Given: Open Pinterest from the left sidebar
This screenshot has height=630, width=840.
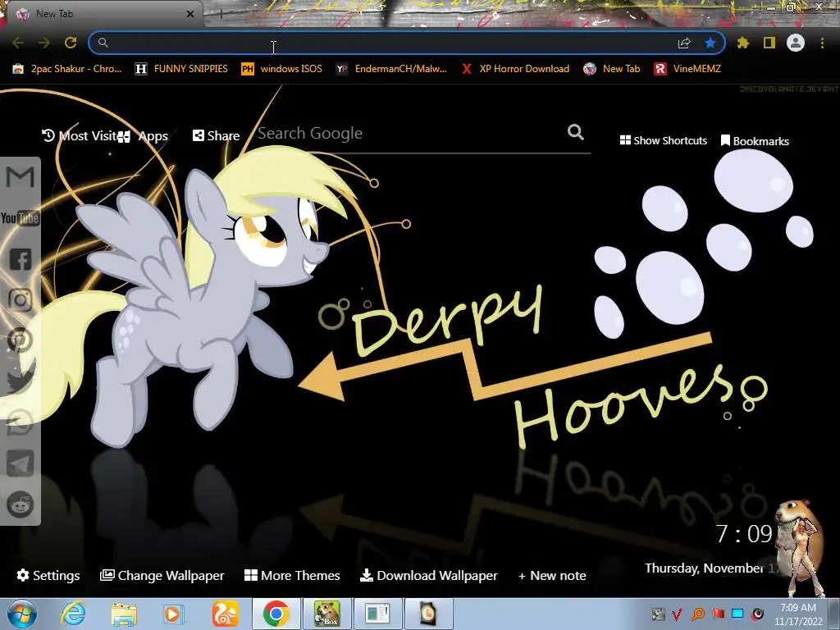Looking at the screenshot, I should point(21,340).
